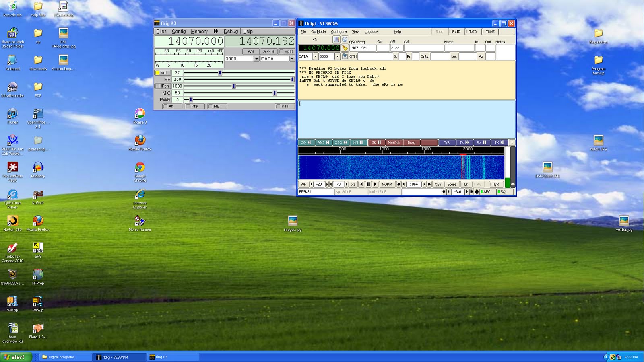The height and width of the screenshot is (362, 644).
Task: Open the Memory menu in flrig
Action: click(x=199, y=31)
